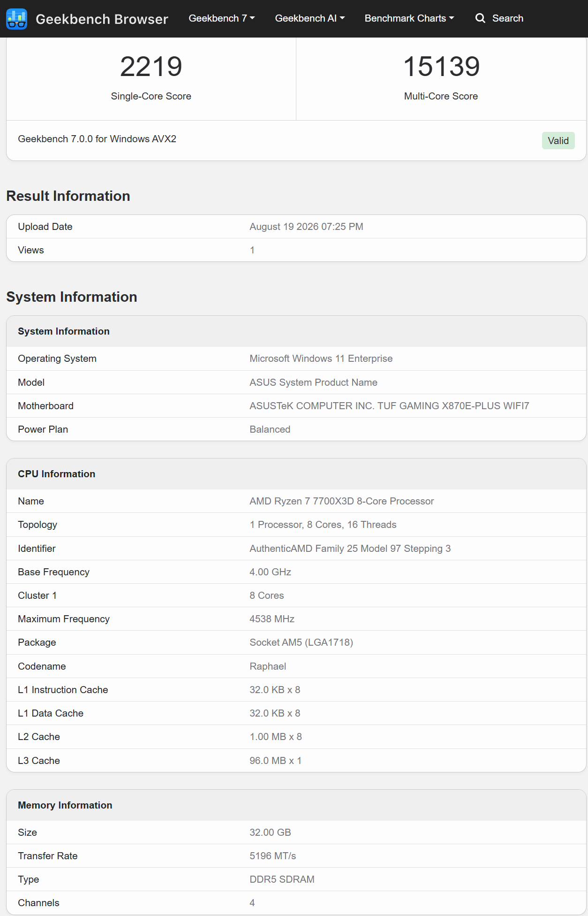This screenshot has height=916, width=588.
Task: Click the Codename Raphael value
Action: [268, 666]
